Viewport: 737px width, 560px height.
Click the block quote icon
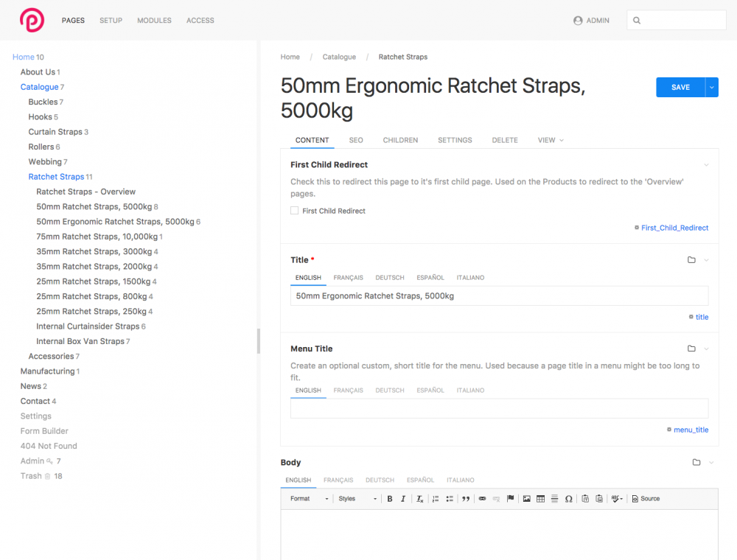(466, 499)
